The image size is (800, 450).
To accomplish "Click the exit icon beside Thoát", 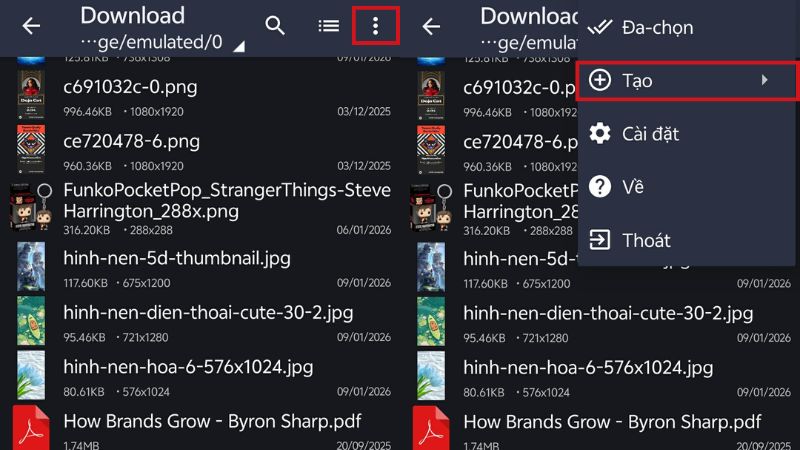I will tap(599, 239).
